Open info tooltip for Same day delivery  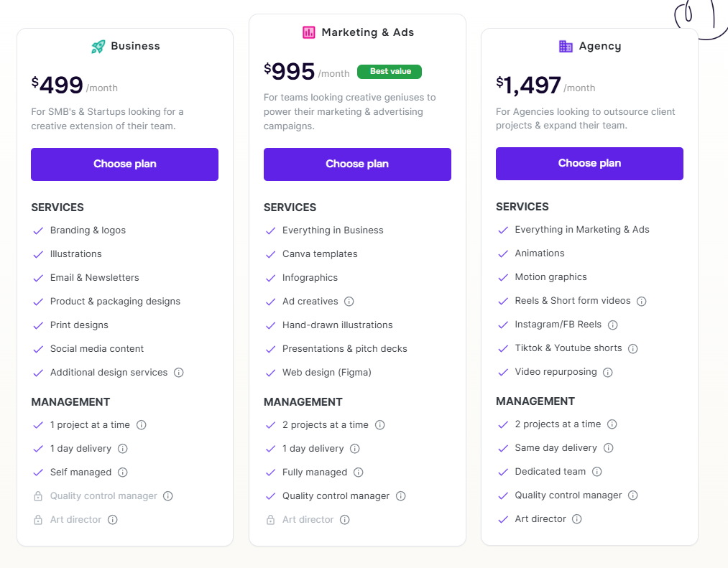tap(609, 448)
